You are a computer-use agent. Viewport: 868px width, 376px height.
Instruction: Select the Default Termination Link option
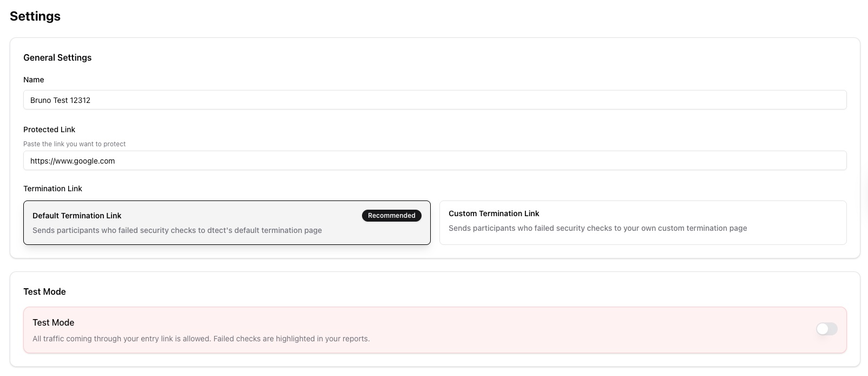click(x=227, y=222)
